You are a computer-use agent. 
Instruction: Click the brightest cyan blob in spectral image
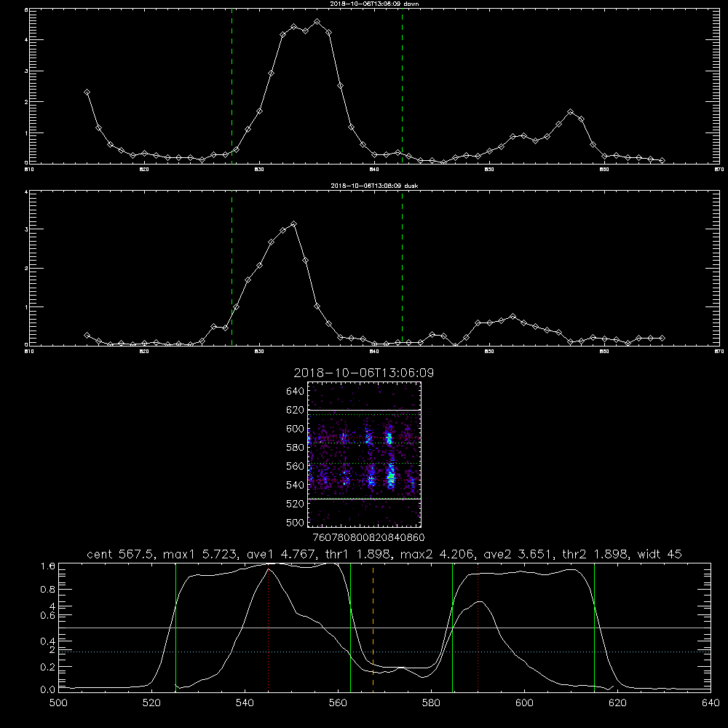pos(392,476)
